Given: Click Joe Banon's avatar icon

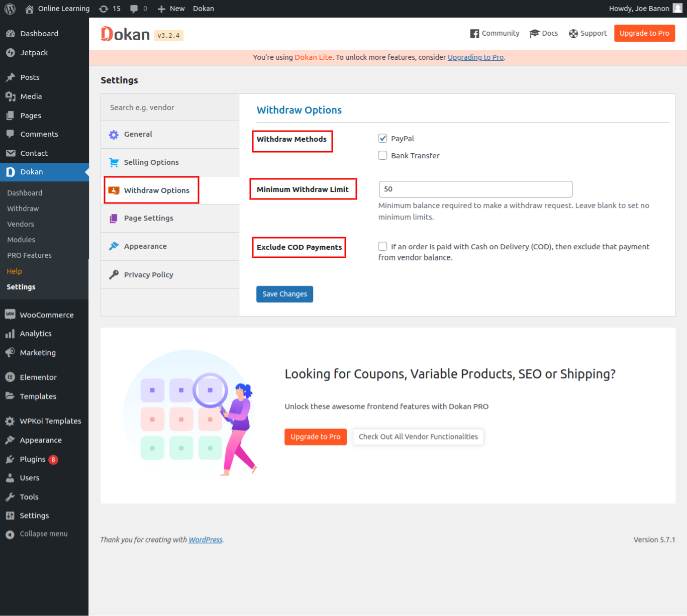Looking at the screenshot, I should [677, 9].
